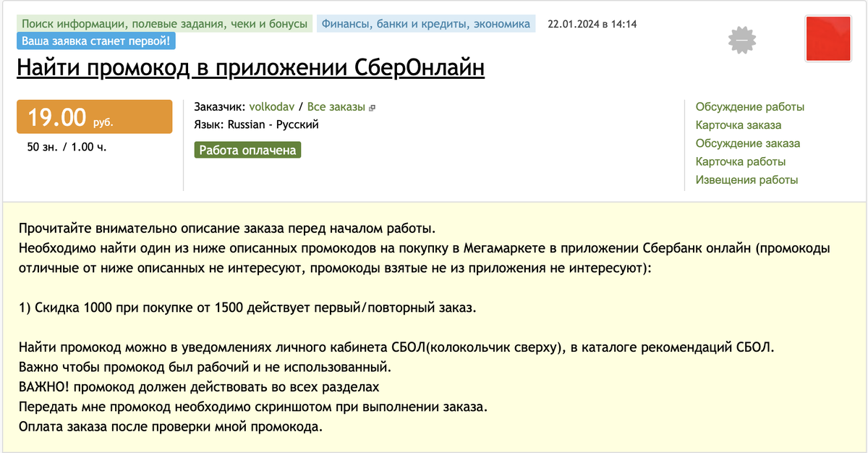Image resolution: width=868 pixels, height=453 pixels.
Task: Open the red avatar thumbnail
Action: [x=829, y=38]
